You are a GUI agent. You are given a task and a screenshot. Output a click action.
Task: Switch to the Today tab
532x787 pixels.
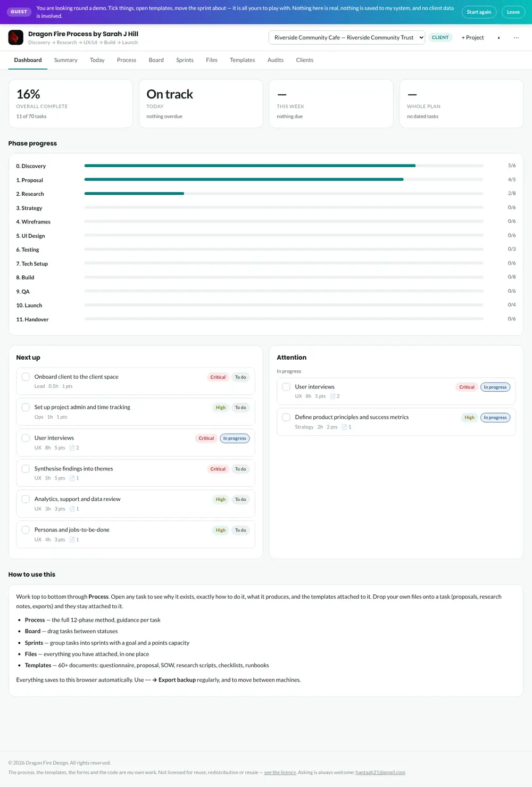point(97,60)
